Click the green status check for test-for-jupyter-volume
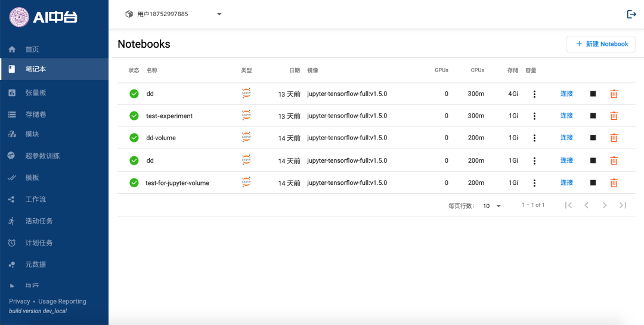 pyautogui.click(x=134, y=183)
